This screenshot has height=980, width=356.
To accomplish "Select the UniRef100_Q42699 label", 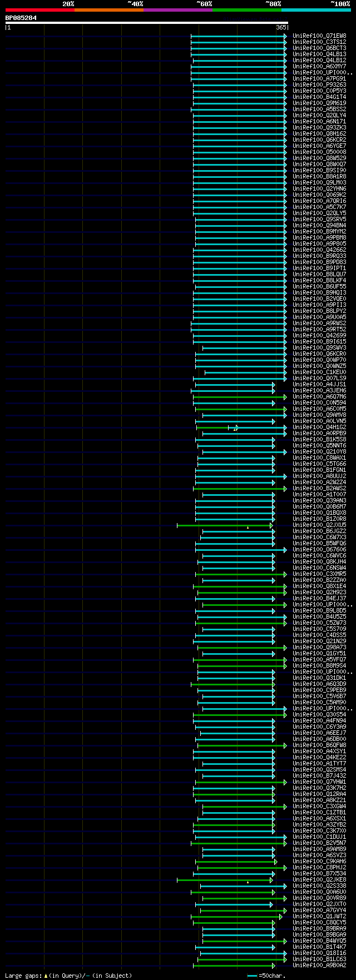I will [319, 335].
